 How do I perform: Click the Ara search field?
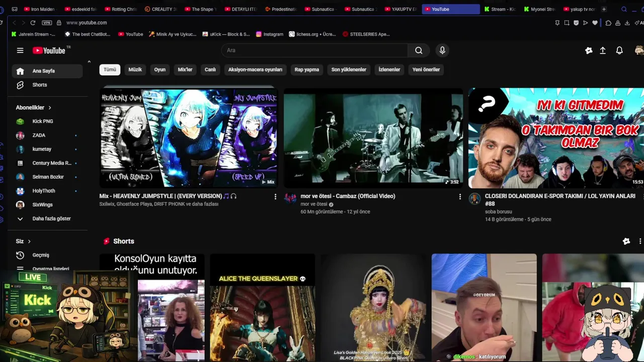tap(314, 50)
